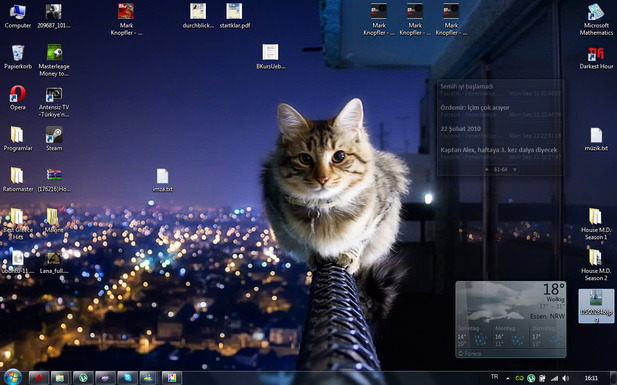Screen dimensions: 617x385
Task: Open Antensiz TV shortcut
Action: pos(54,102)
